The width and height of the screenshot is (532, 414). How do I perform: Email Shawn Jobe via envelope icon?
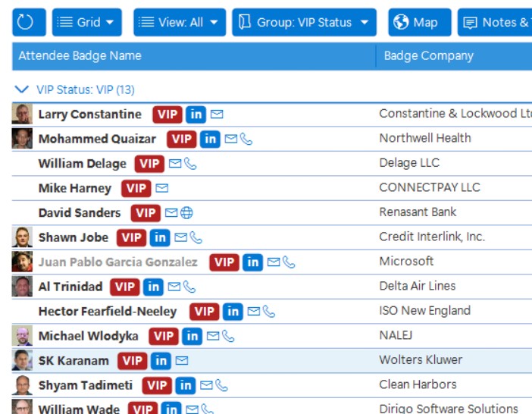(x=180, y=237)
